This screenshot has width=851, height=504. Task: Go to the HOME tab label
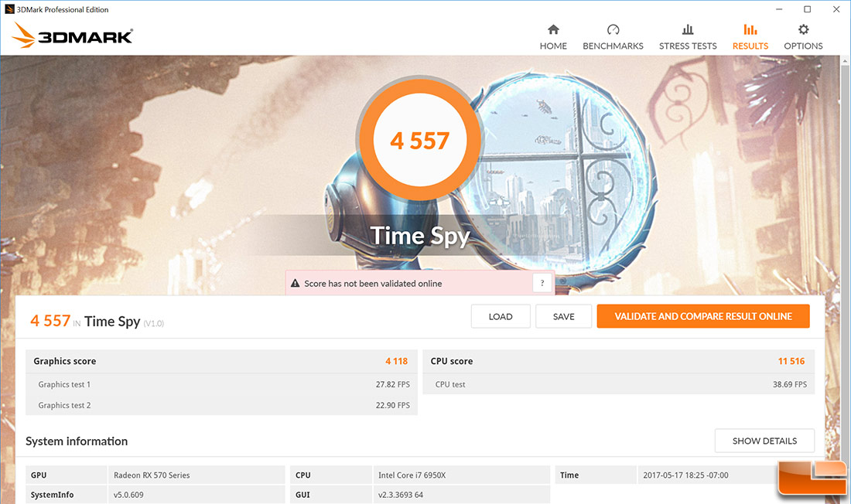pyautogui.click(x=553, y=46)
